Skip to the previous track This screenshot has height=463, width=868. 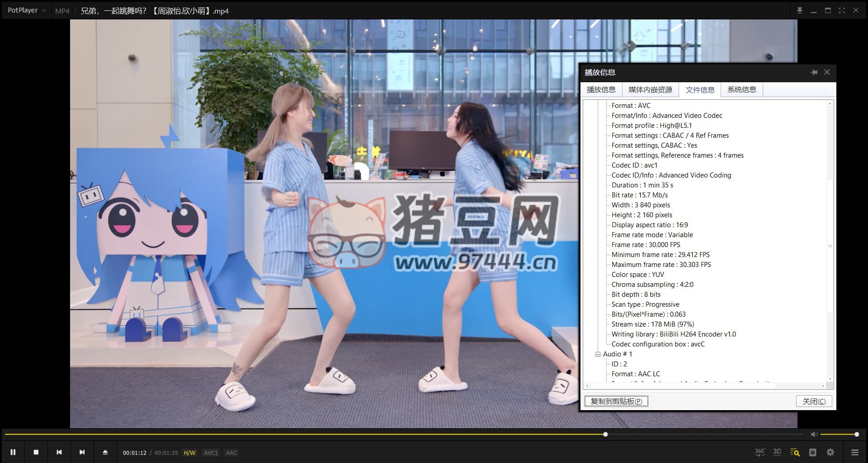click(59, 452)
